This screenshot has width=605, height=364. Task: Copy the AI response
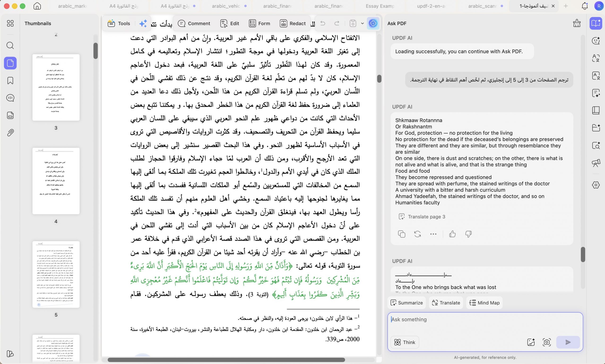401,234
